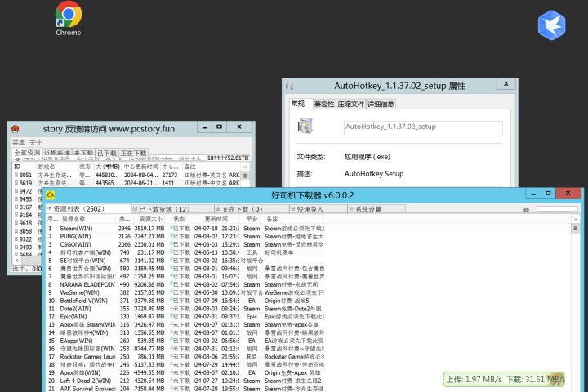Click the upload/download speed indicator overlay

pyautogui.click(x=504, y=379)
